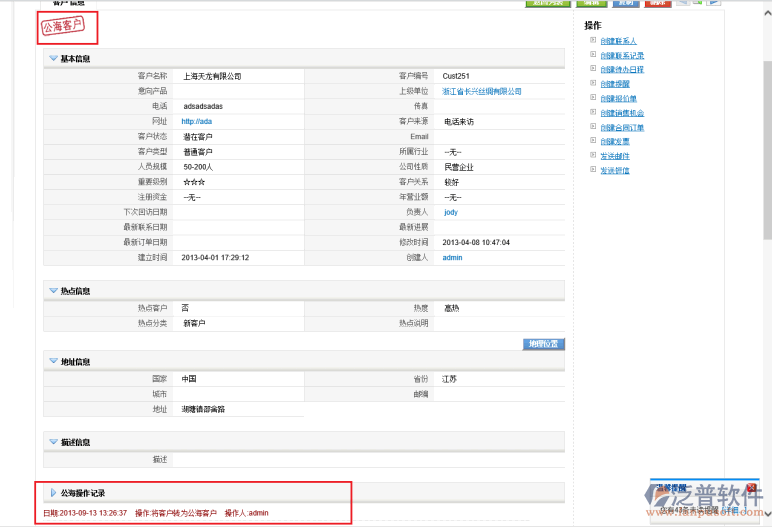This screenshot has width=774, height=528.
Task: Open the 创建发票 link
Action: click(615, 142)
